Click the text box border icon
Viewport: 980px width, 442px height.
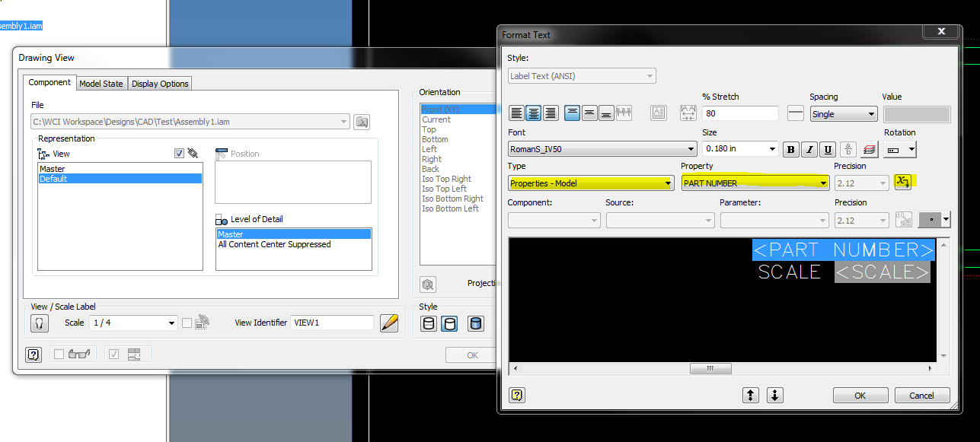point(659,113)
